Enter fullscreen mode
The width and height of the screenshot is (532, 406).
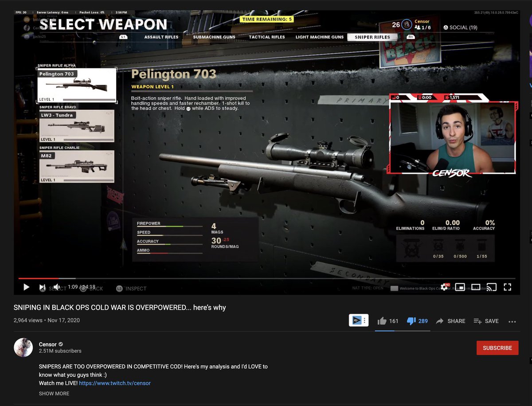pyautogui.click(x=508, y=287)
